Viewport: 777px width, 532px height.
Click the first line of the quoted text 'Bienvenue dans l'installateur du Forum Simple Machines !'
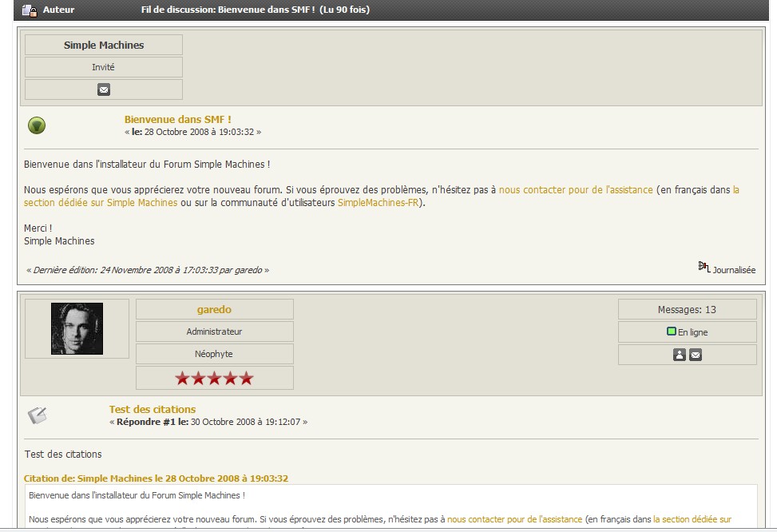click(x=137, y=495)
